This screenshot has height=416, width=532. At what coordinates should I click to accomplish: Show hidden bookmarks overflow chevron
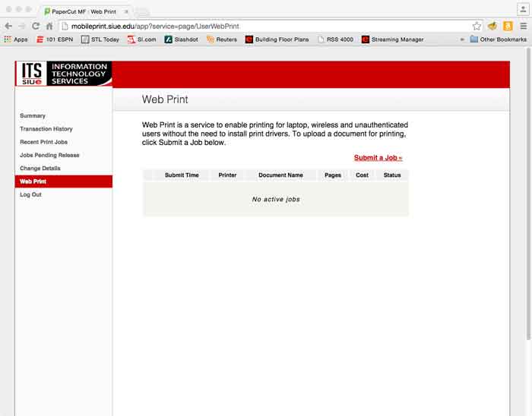[462, 39]
